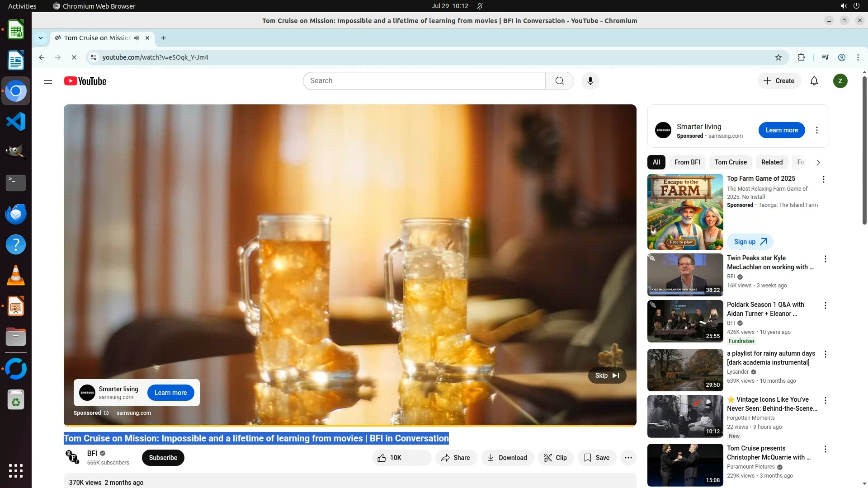Click the thumbs up like icon
Image resolution: width=868 pixels, height=488 pixels.
point(382,458)
